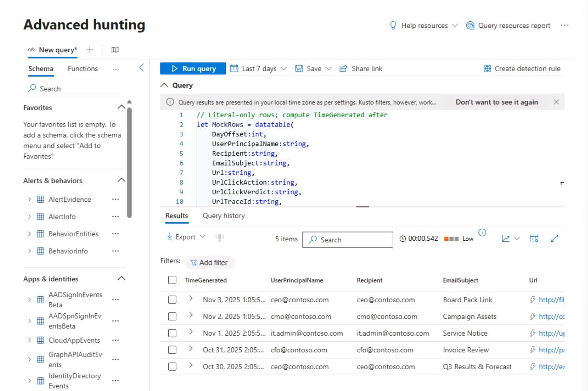The image size is (588, 391).
Task: Check the Board Pack Link row checkbox
Action: [172, 300]
